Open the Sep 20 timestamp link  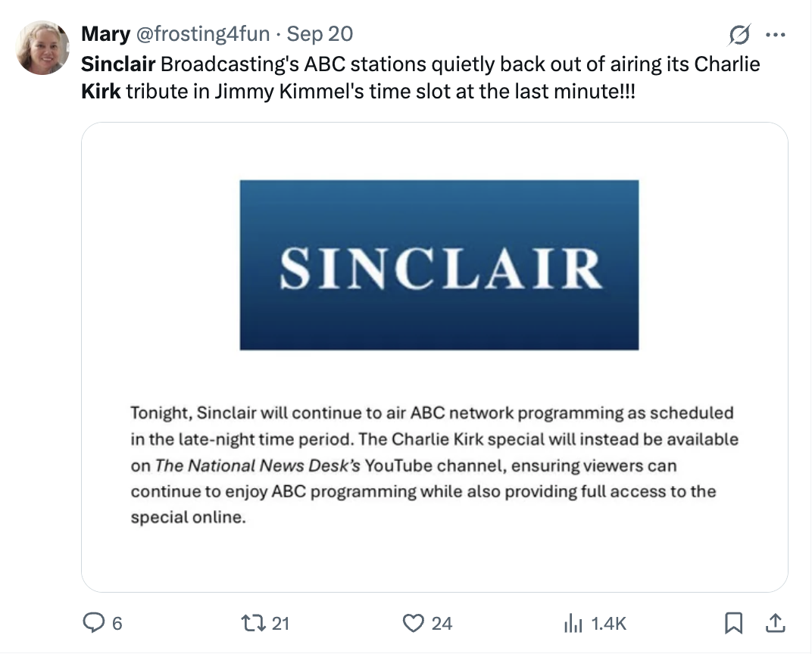(x=320, y=34)
